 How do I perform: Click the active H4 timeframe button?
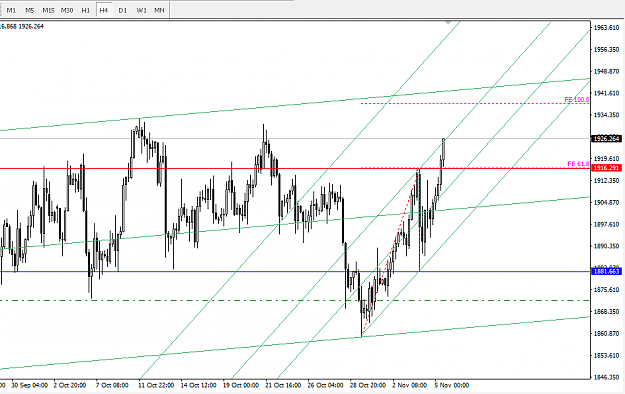(104, 10)
